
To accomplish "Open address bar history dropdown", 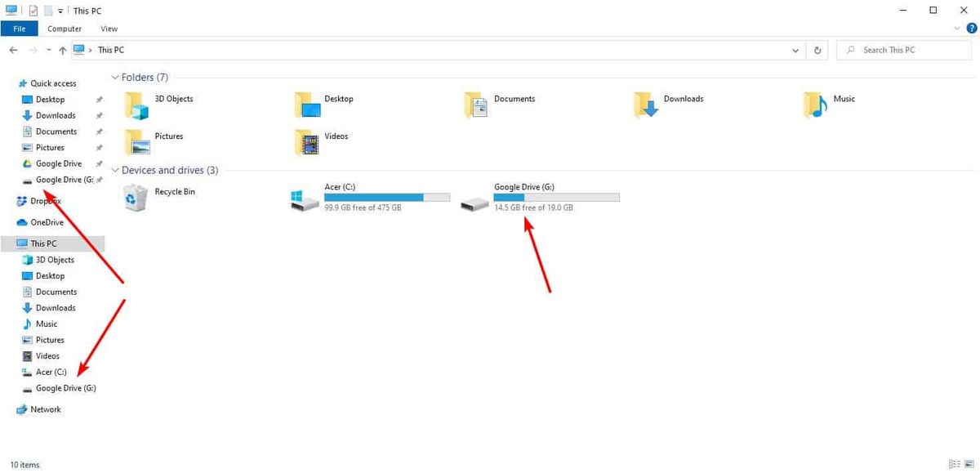I will pyautogui.click(x=796, y=50).
